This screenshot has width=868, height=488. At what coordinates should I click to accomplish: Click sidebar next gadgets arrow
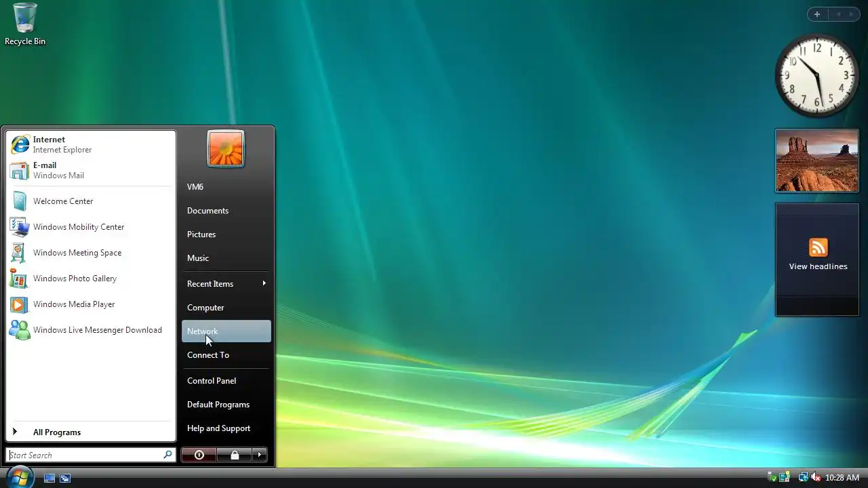(x=852, y=14)
